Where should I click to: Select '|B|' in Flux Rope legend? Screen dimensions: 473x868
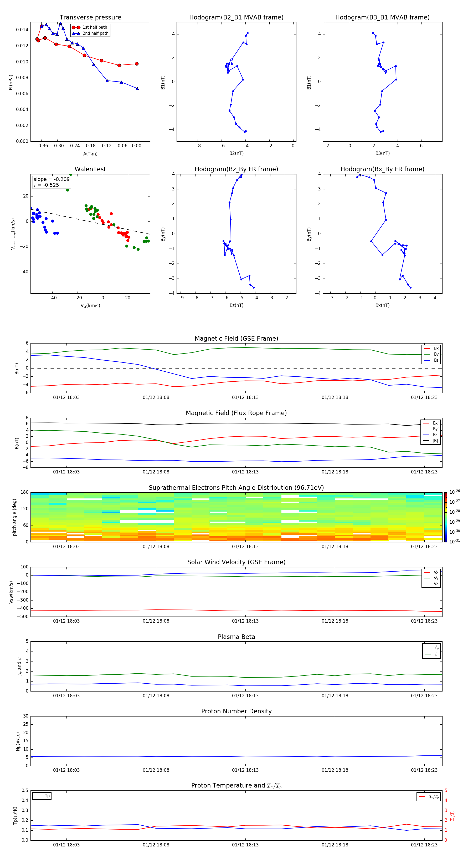431,441
